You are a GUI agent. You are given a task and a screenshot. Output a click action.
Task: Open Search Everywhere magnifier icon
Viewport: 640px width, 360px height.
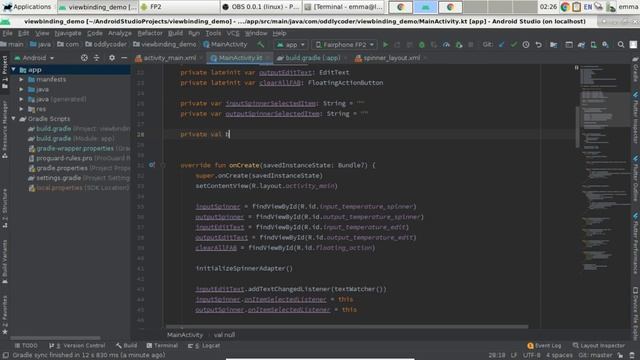(621, 44)
